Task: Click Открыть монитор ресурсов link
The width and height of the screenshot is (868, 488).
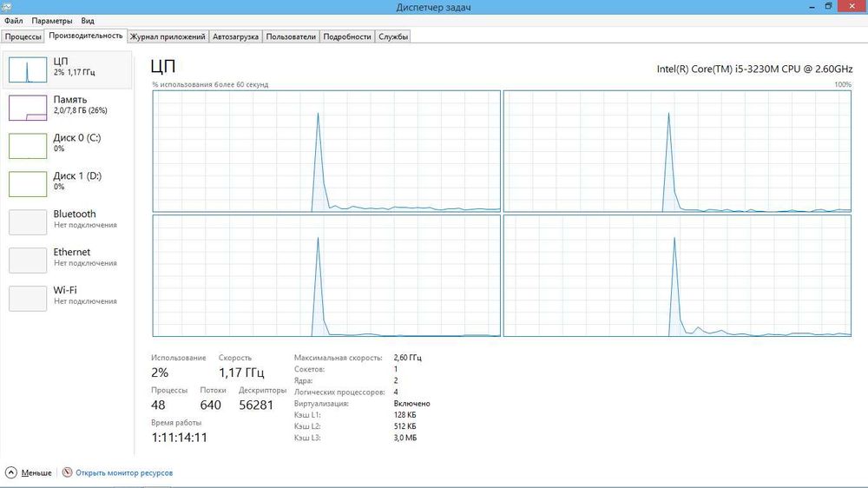Action: [124, 472]
